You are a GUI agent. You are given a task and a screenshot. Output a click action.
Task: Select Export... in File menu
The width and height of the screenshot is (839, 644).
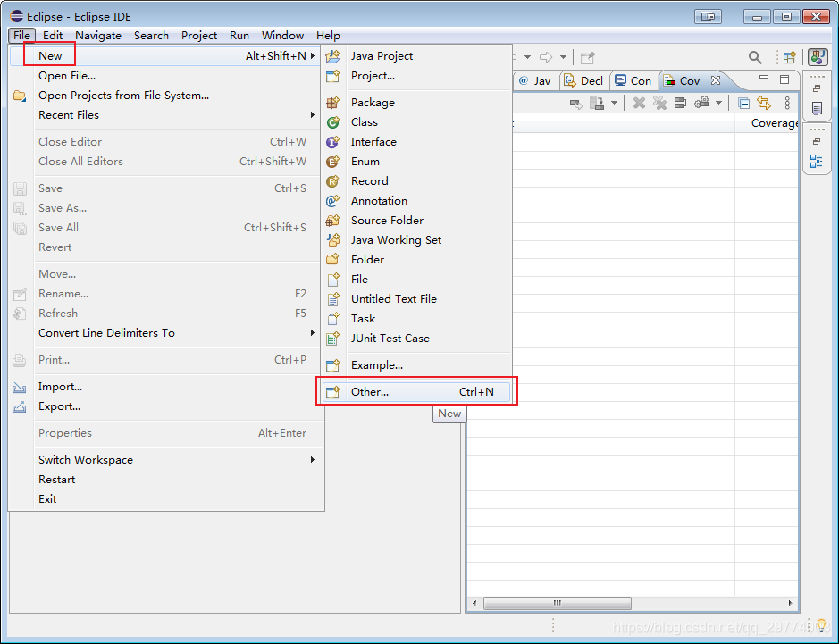(x=165, y=406)
